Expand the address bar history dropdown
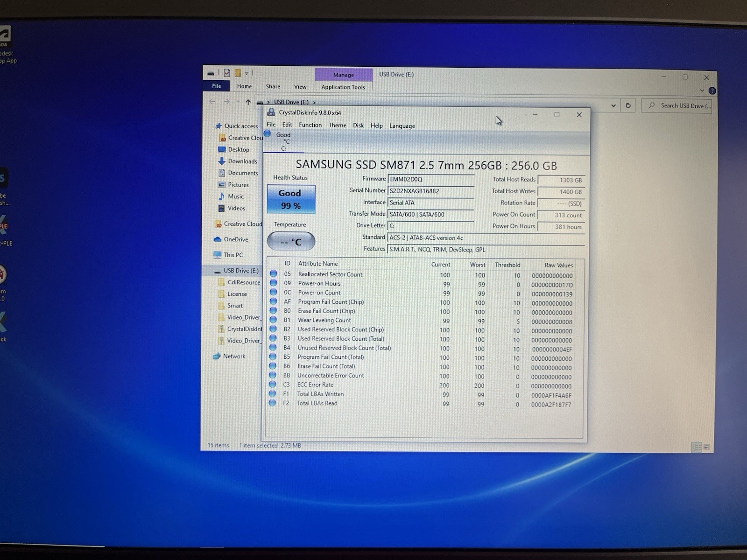The width and height of the screenshot is (747, 560). tap(613, 105)
